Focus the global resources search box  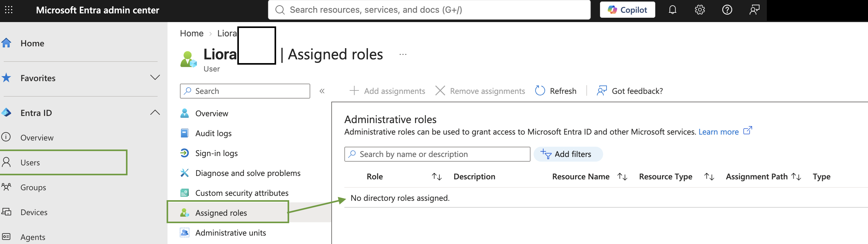[x=429, y=10]
